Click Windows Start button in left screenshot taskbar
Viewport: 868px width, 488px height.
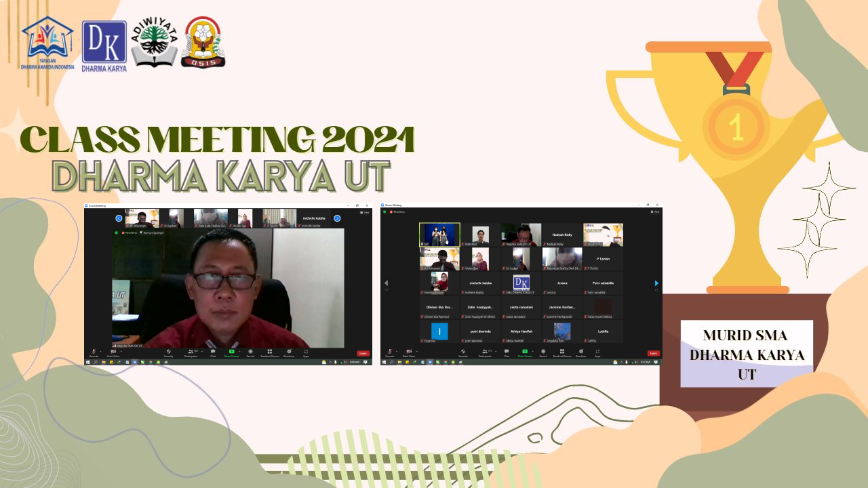87,362
